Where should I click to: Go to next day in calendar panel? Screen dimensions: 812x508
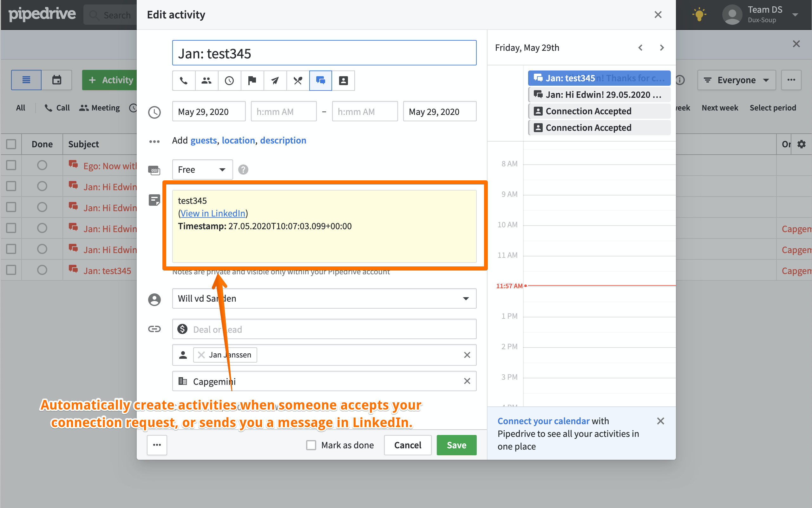tap(662, 48)
